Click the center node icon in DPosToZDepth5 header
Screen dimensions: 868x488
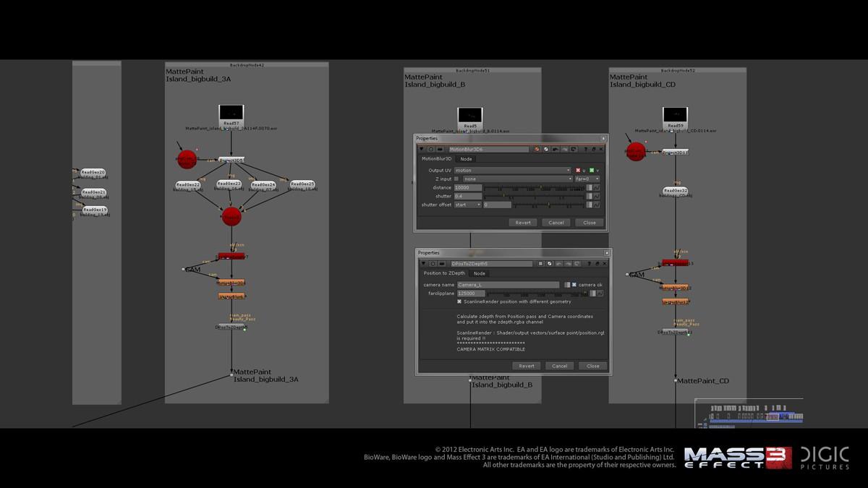coord(433,264)
